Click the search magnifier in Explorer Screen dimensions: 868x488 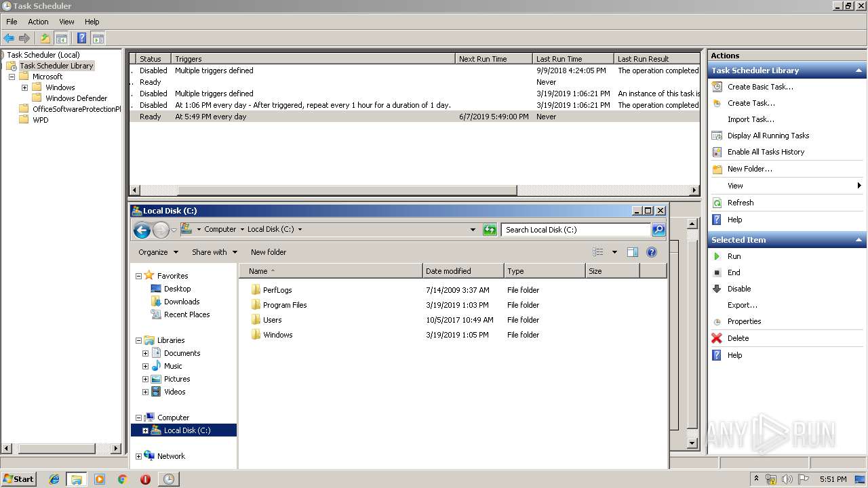(x=658, y=230)
